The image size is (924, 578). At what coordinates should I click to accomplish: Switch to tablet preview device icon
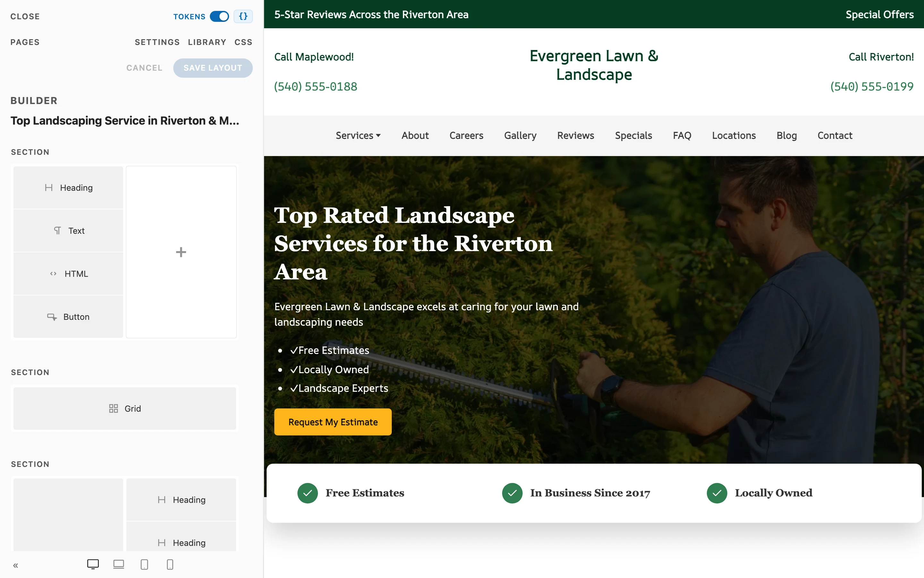coord(144,564)
